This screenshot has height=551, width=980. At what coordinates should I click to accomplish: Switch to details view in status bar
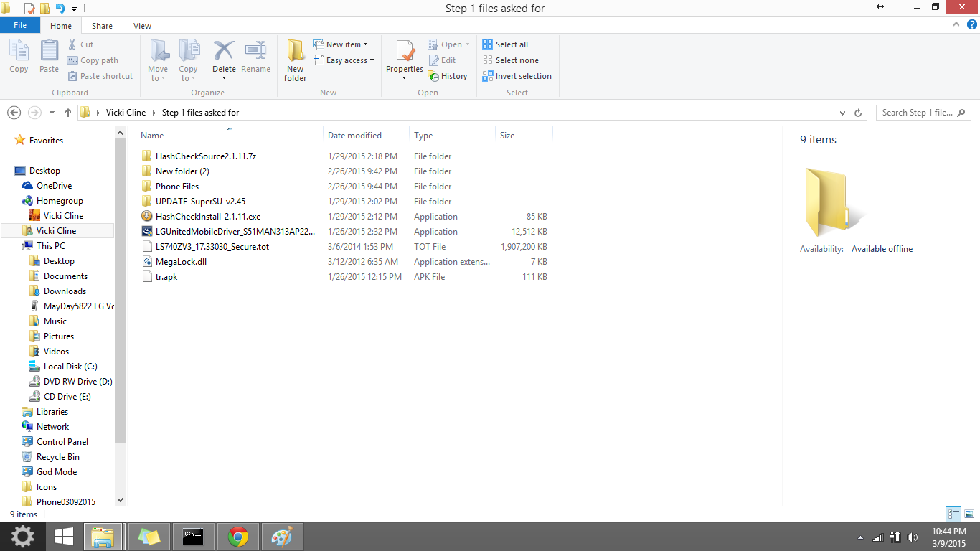pyautogui.click(x=953, y=514)
